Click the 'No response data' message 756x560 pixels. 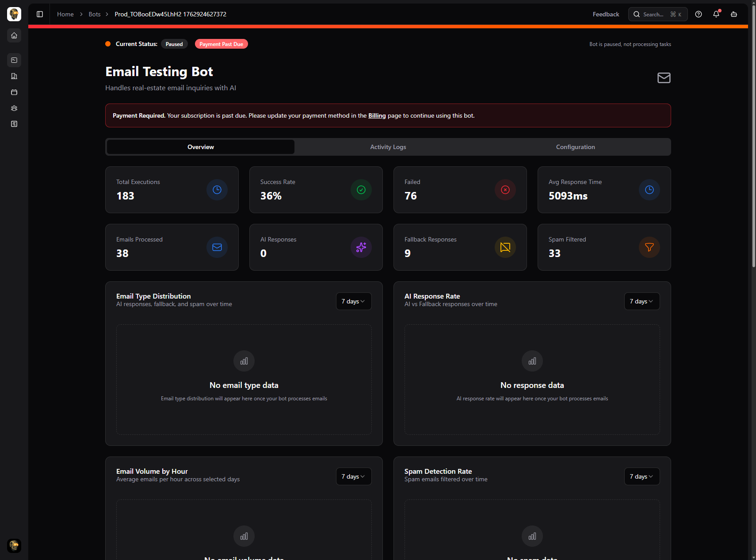[x=532, y=385]
